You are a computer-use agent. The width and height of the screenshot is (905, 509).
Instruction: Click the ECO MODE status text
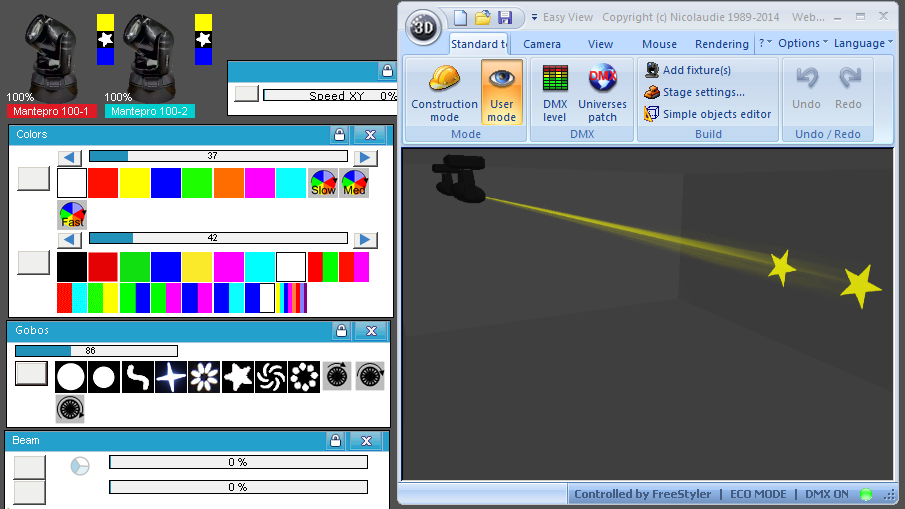[758, 494]
